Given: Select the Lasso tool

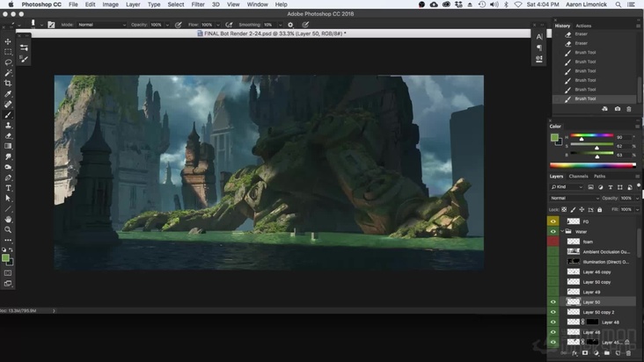Looking at the screenshot, I should pos(8,62).
